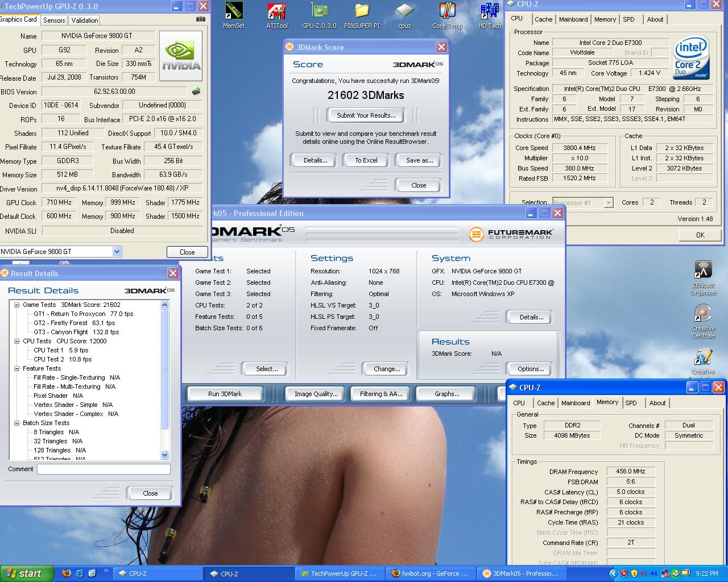Click OK in CPU-Z window

pyautogui.click(x=700, y=235)
